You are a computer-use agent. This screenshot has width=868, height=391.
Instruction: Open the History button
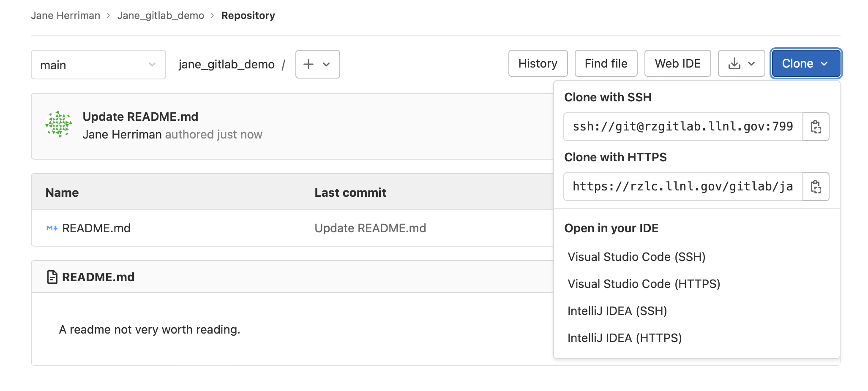(538, 63)
